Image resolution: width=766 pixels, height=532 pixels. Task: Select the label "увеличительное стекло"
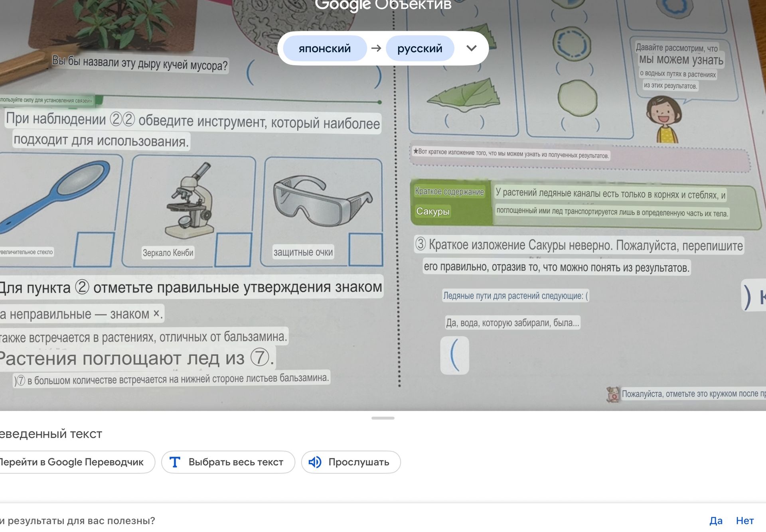coord(26,252)
